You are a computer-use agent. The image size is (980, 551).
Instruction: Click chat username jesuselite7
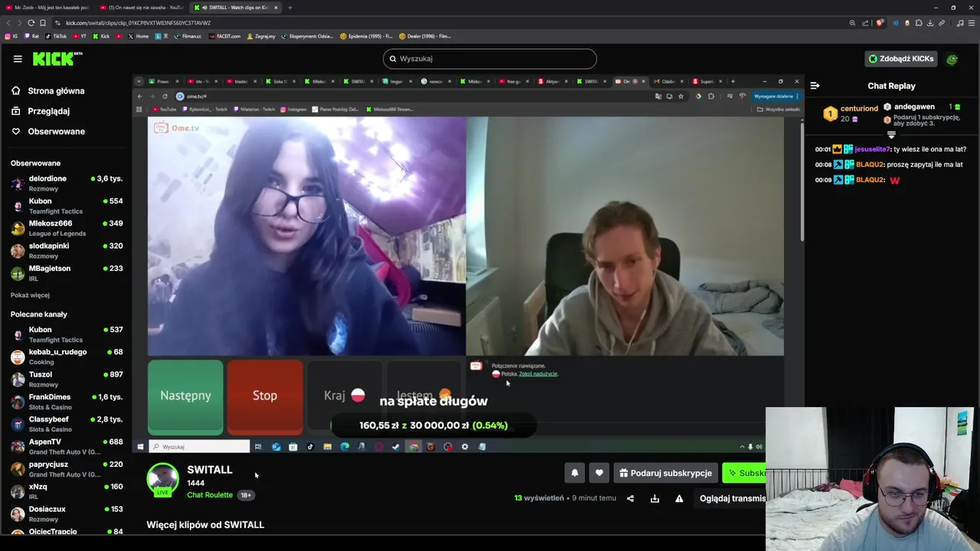872,149
